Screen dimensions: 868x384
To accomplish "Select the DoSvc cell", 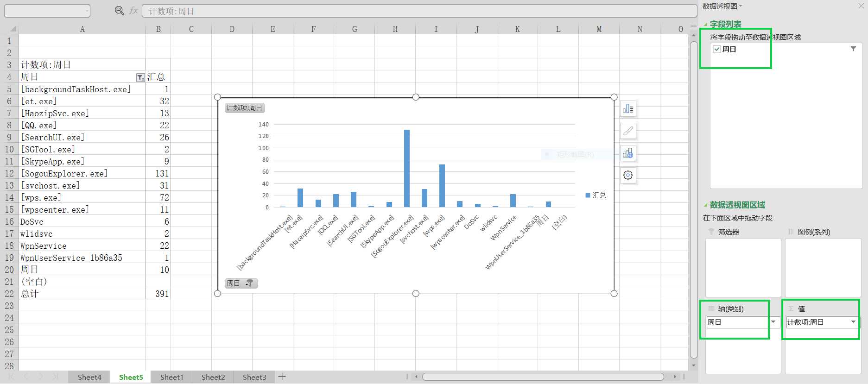I will click(82, 221).
